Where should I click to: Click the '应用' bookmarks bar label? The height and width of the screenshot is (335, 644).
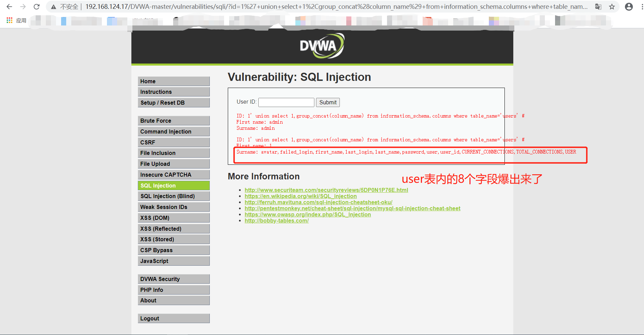coord(21,20)
